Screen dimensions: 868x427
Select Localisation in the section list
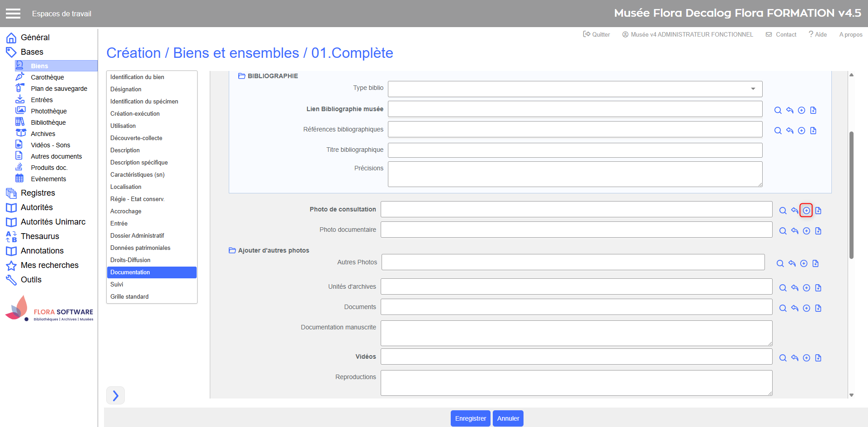[126, 187]
